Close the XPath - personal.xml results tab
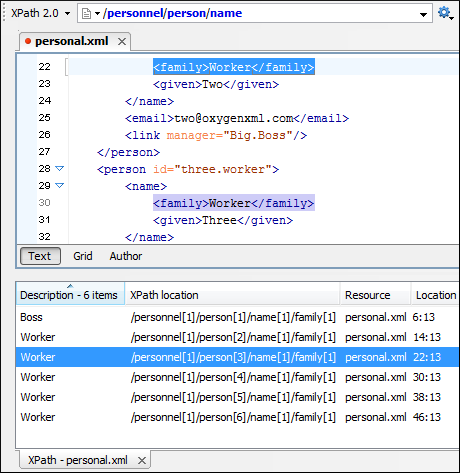 142,460
